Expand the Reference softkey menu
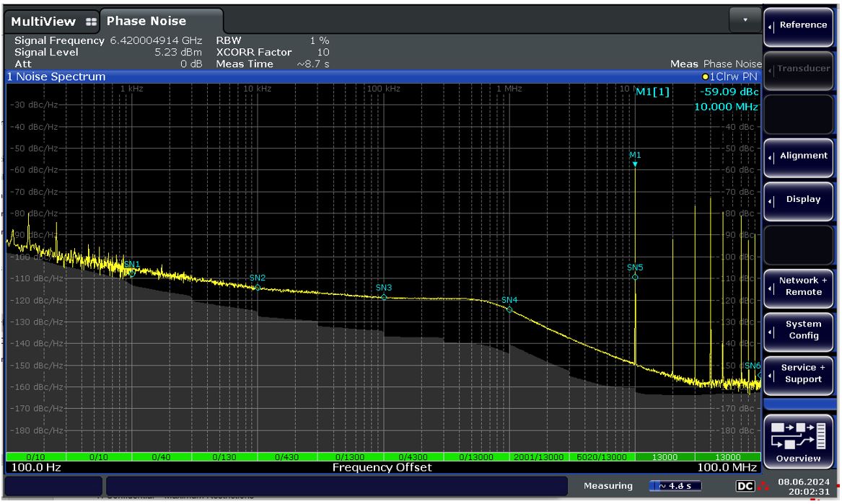This screenshot has height=504, width=842. [799, 25]
